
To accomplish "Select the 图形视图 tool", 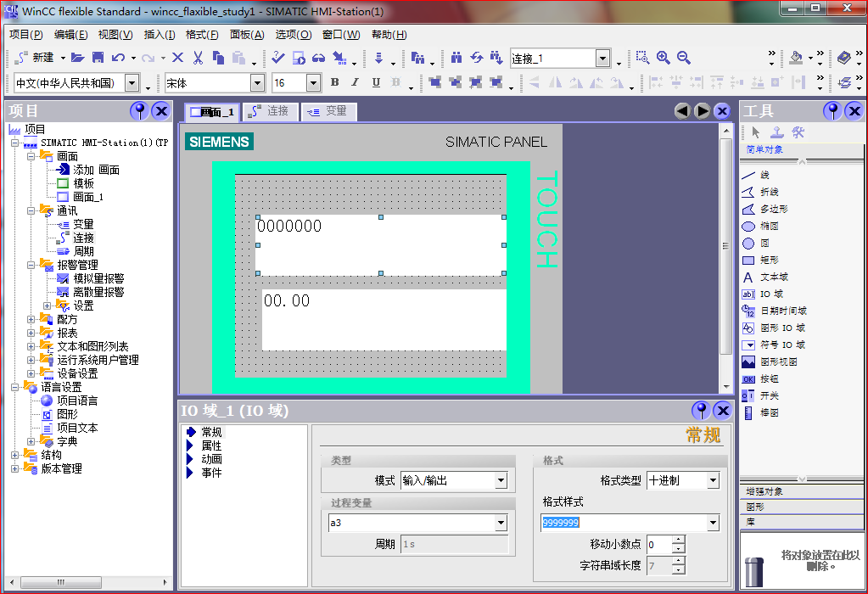I will tap(770, 362).
